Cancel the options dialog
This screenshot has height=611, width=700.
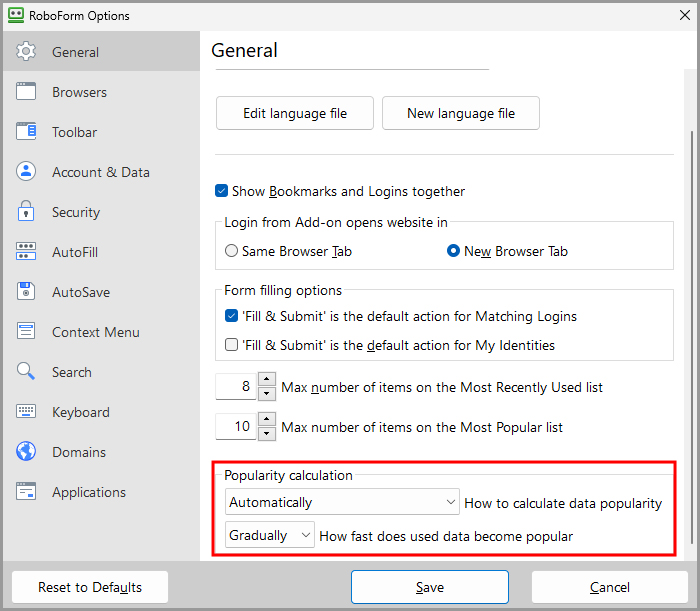pos(609,587)
